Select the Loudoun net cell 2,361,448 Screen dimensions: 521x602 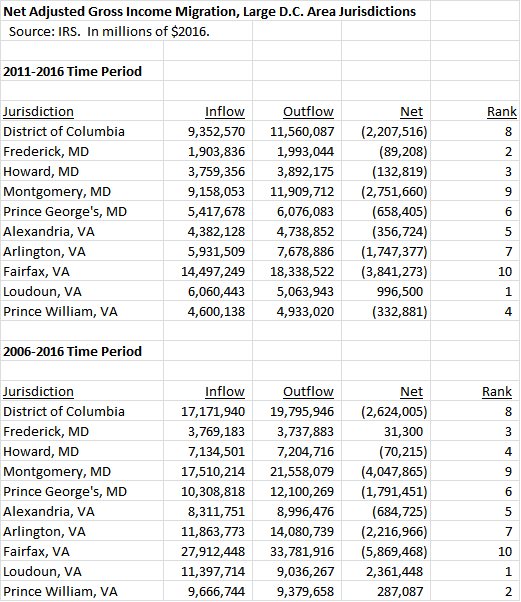tap(394, 571)
